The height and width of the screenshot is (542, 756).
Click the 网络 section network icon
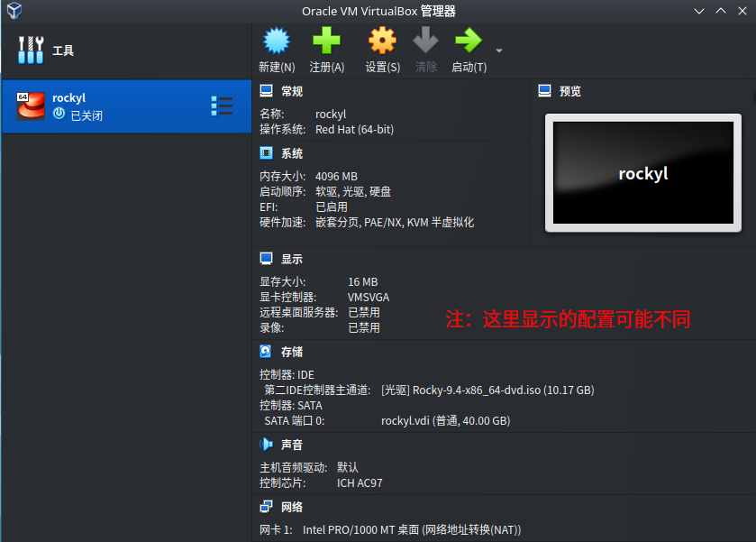coord(266,506)
